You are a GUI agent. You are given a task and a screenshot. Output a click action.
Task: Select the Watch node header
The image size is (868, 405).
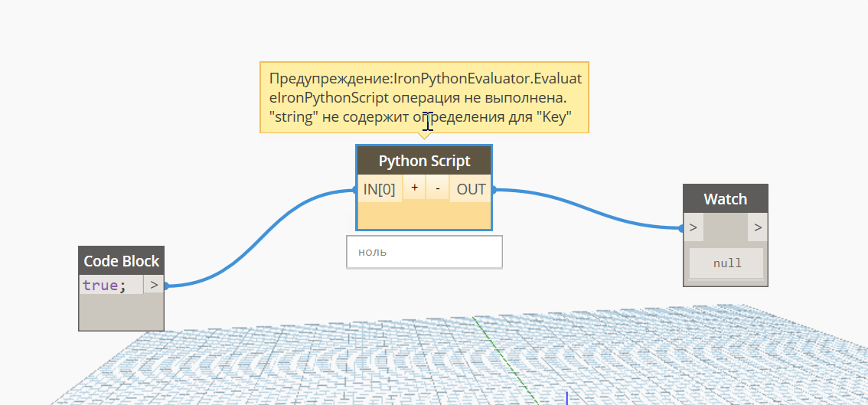(x=725, y=199)
